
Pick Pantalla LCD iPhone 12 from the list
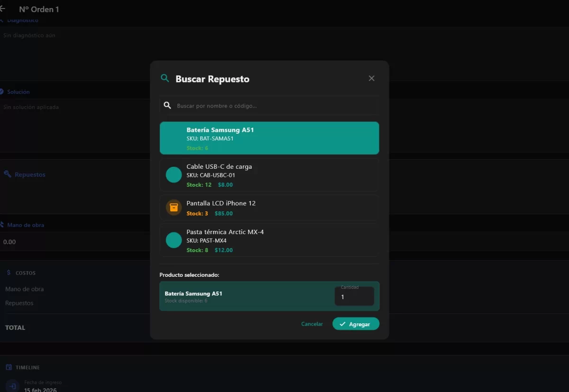(x=269, y=208)
